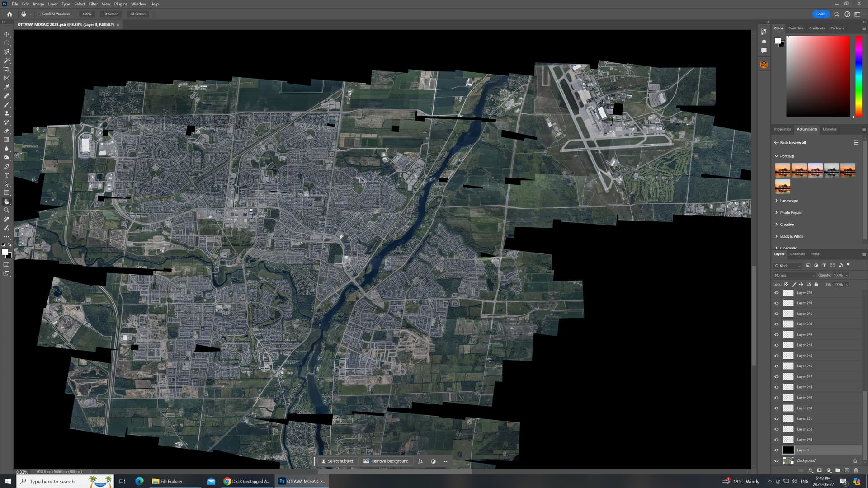Click the Fit Screen button
868x488 pixels.
(110, 14)
